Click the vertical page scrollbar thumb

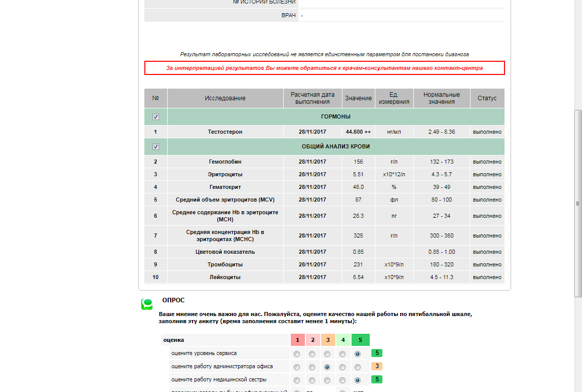(x=577, y=203)
